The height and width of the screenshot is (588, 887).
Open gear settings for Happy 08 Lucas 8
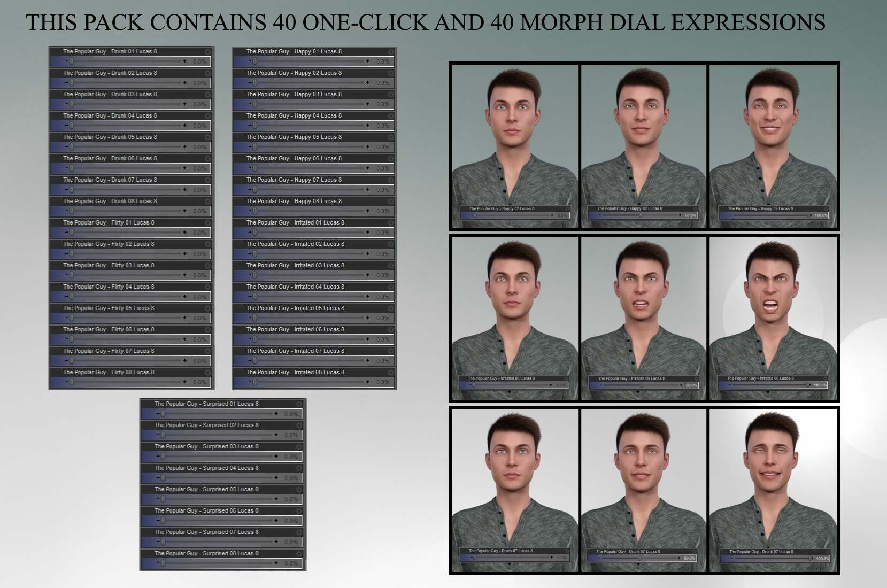(391, 202)
